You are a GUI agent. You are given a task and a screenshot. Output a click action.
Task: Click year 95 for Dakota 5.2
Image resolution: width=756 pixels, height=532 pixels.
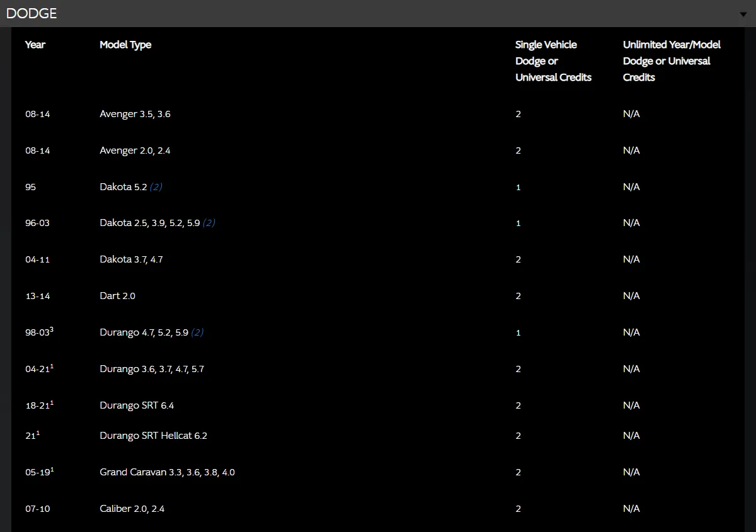(x=30, y=187)
